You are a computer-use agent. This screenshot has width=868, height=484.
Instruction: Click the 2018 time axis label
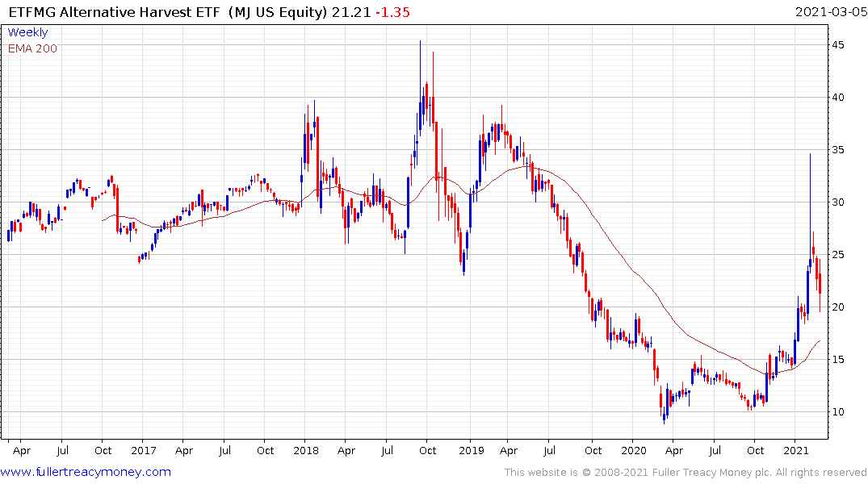[x=306, y=450]
